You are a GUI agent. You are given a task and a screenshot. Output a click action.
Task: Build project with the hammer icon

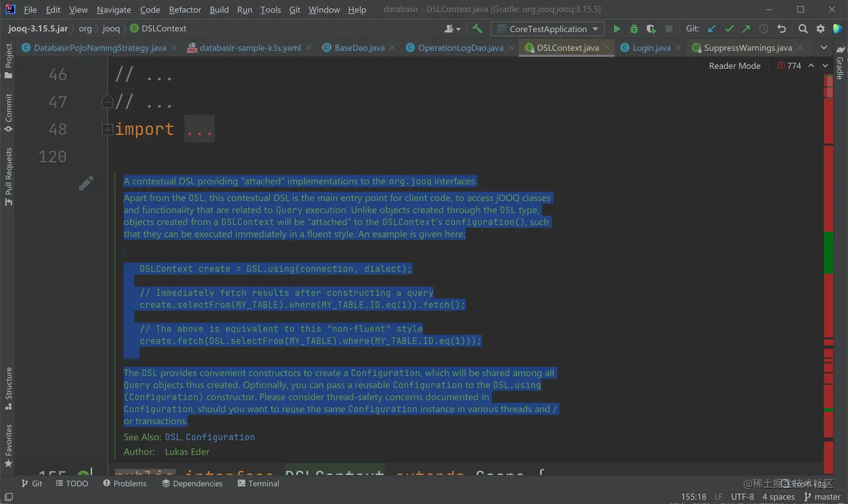[x=477, y=29]
